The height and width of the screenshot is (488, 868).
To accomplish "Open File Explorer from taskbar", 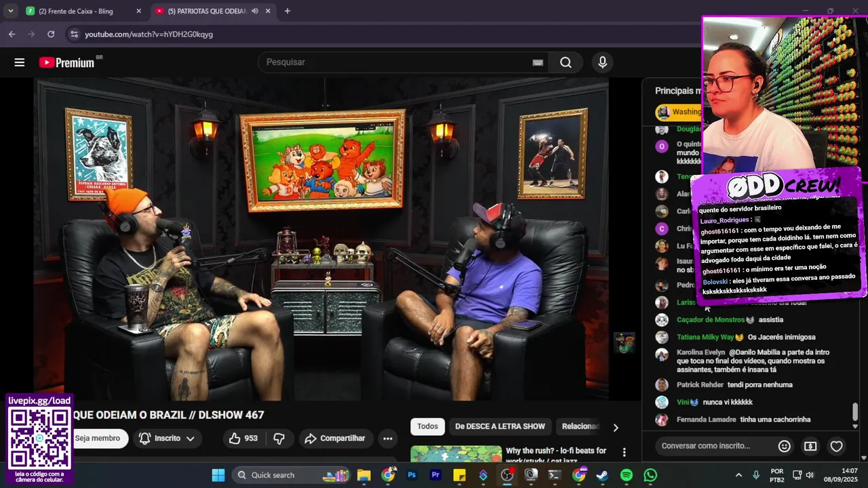I will tap(364, 475).
